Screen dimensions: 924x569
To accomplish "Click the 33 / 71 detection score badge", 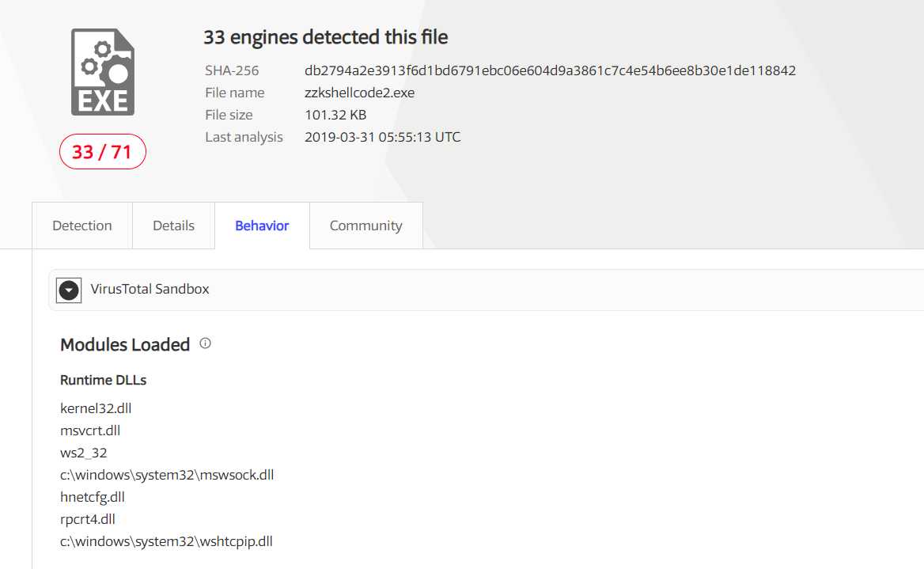I will 103,151.
